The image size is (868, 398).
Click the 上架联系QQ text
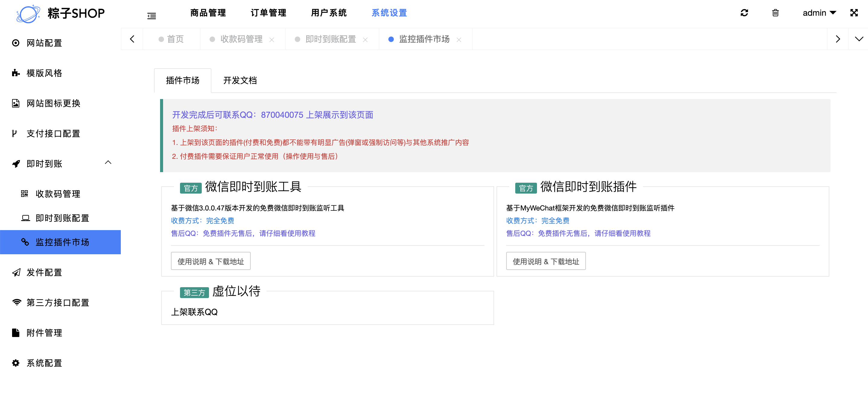point(194,312)
